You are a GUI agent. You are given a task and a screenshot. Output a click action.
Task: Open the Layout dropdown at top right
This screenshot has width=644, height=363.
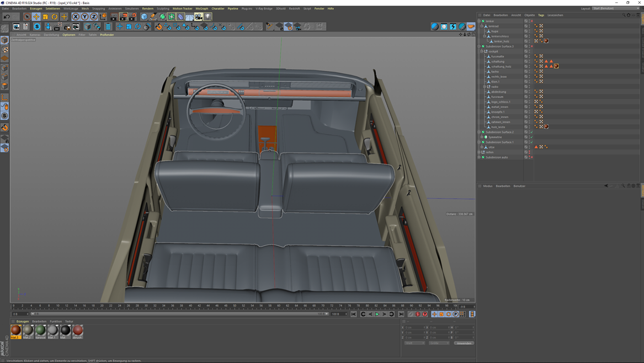coord(615,8)
